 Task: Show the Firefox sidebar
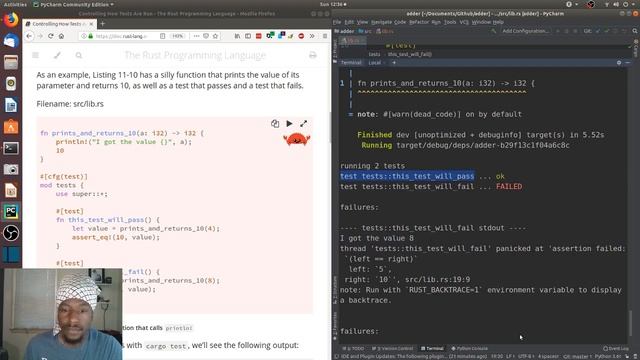[x=248, y=36]
